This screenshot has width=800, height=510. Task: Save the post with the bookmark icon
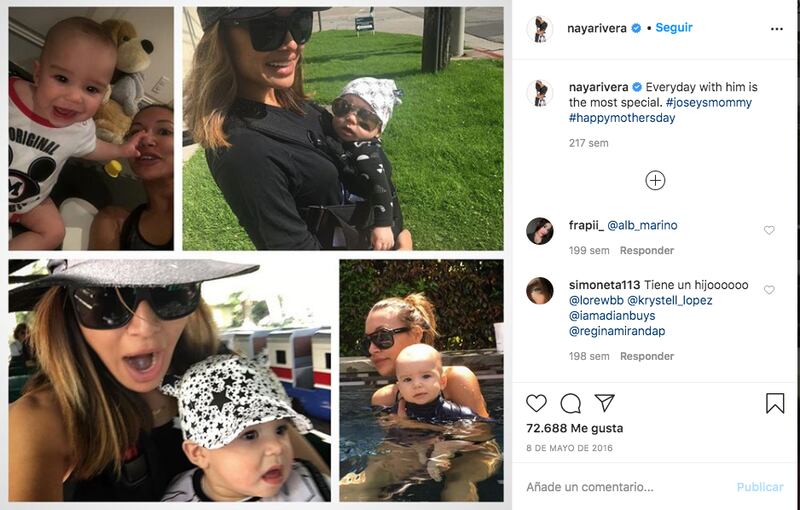(774, 403)
